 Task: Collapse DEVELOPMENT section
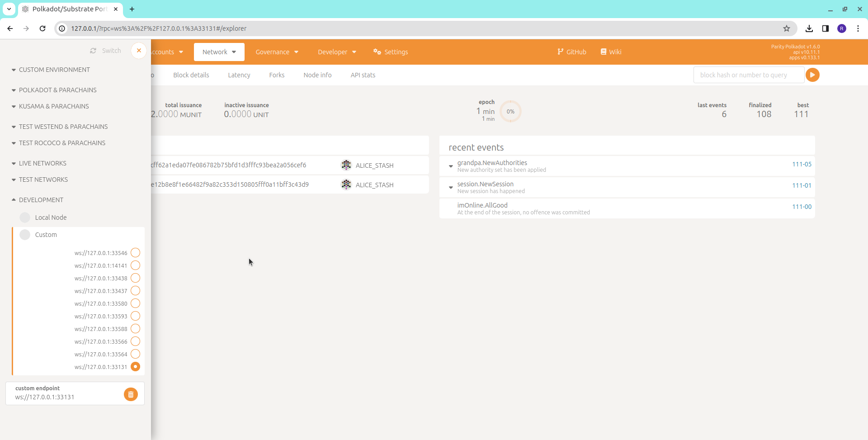point(38,200)
